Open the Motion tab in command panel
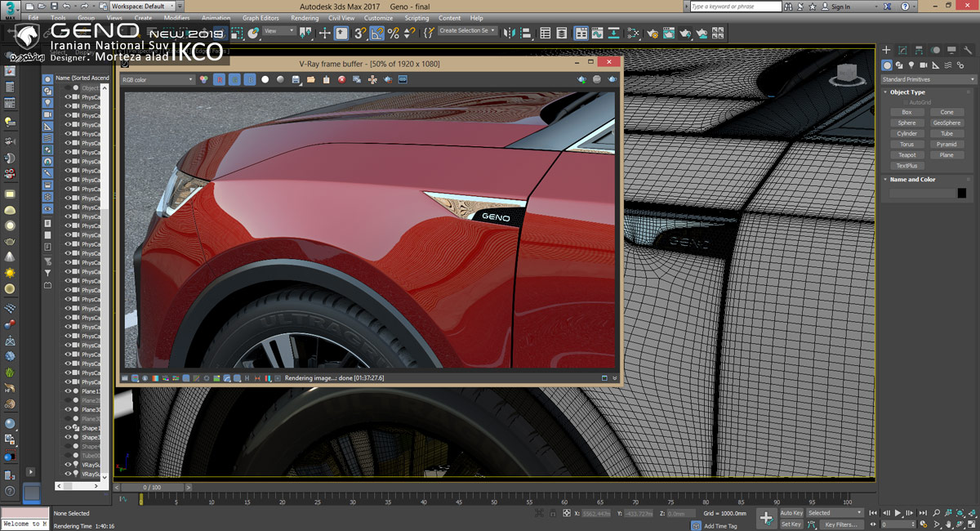 click(x=936, y=51)
